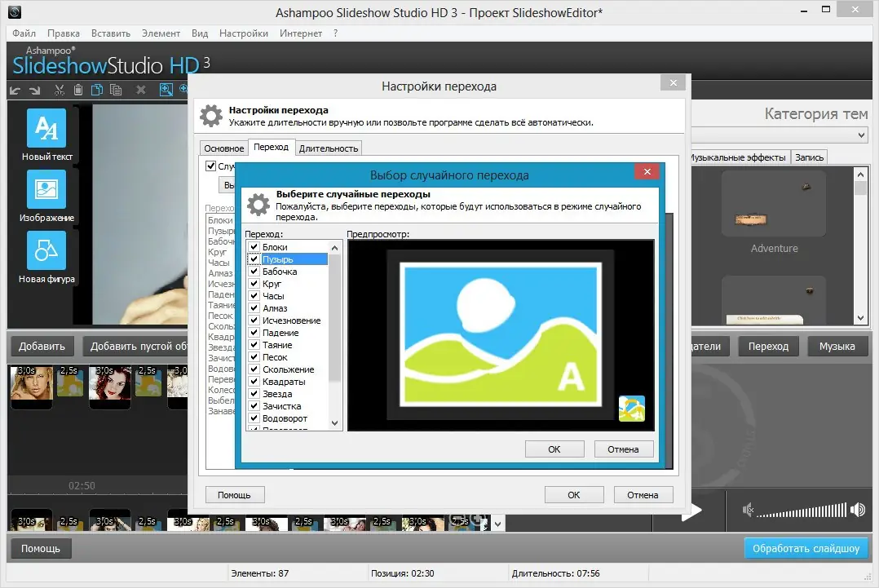The width and height of the screenshot is (879, 588).
Task: Toggle the Падение checkbox
Action: click(254, 333)
